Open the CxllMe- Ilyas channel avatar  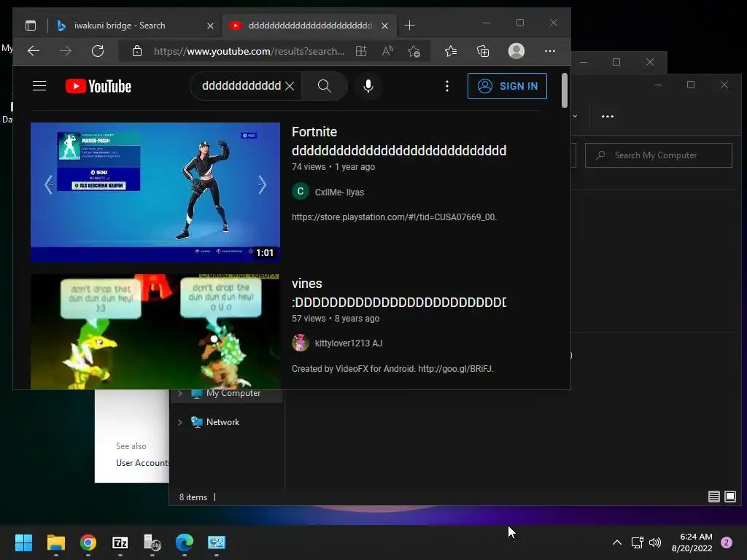coord(300,192)
